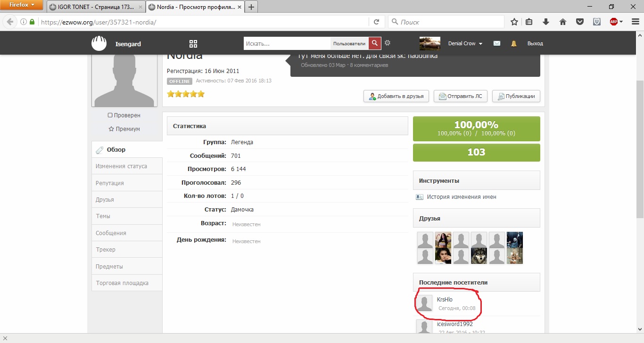Click the shield extension icon
644x343 pixels.
coord(596,22)
